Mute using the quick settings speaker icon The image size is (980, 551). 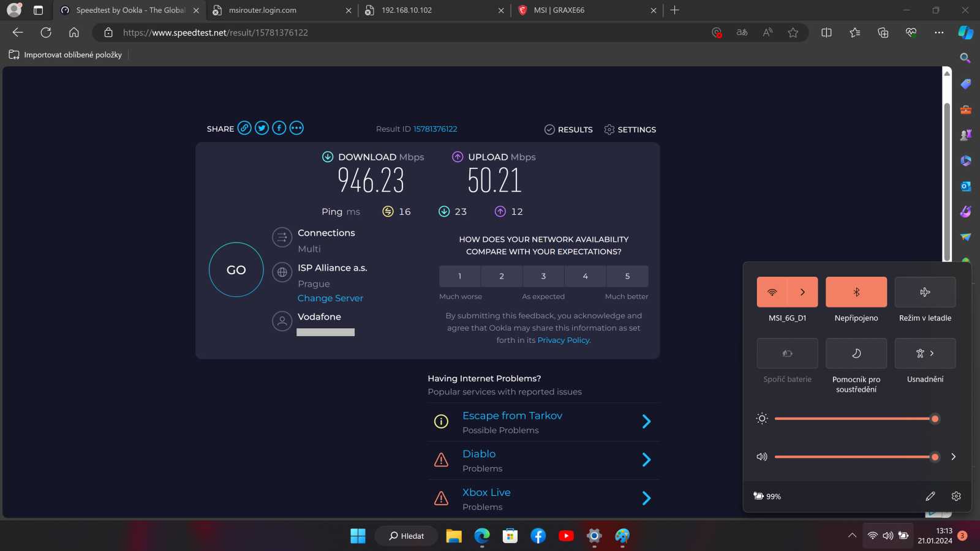(762, 457)
